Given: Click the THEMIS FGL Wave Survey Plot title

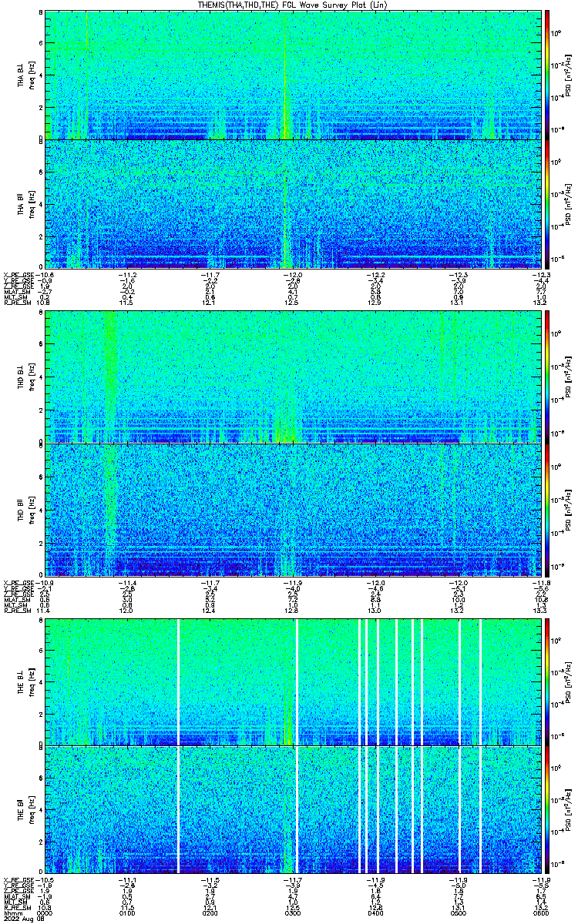Looking at the screenshot, I should point(291,5).
